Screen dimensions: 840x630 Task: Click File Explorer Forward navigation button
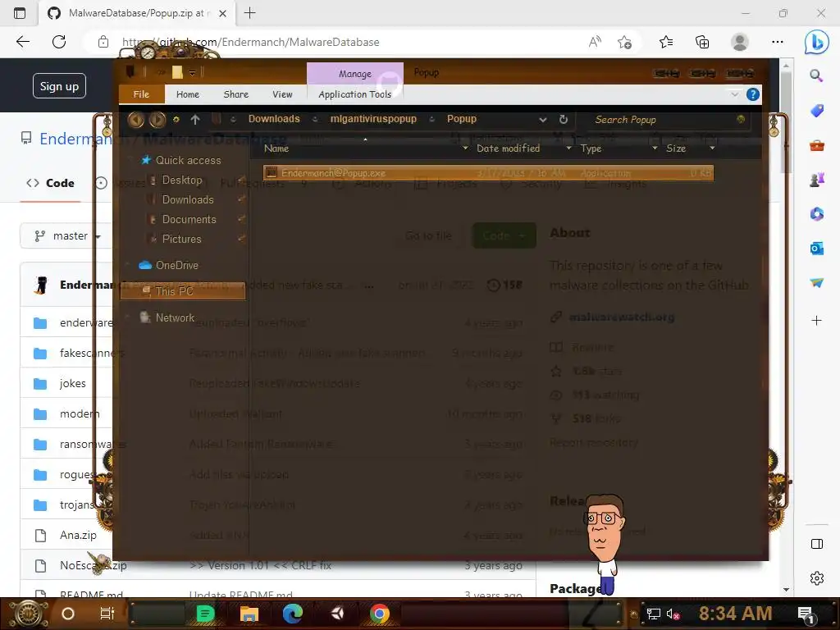157,120
